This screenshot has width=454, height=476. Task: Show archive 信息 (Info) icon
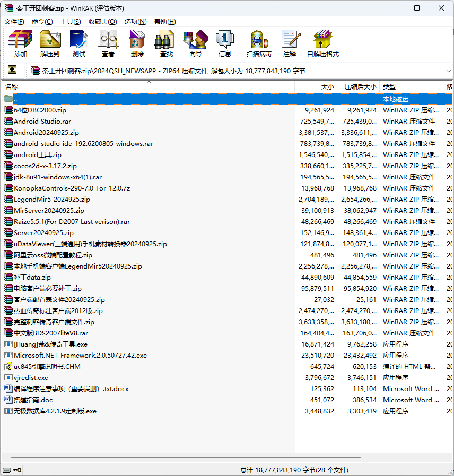tap(224, 44)
